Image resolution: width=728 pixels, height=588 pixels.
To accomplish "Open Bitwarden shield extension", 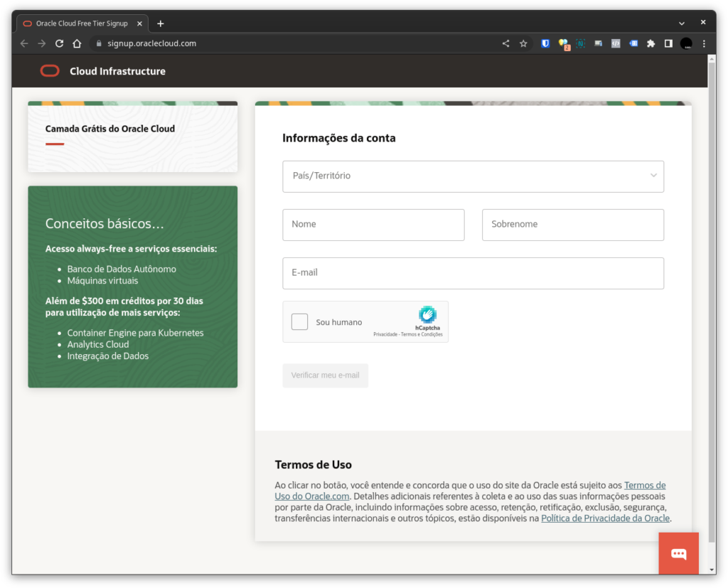I will pos(545,43).
